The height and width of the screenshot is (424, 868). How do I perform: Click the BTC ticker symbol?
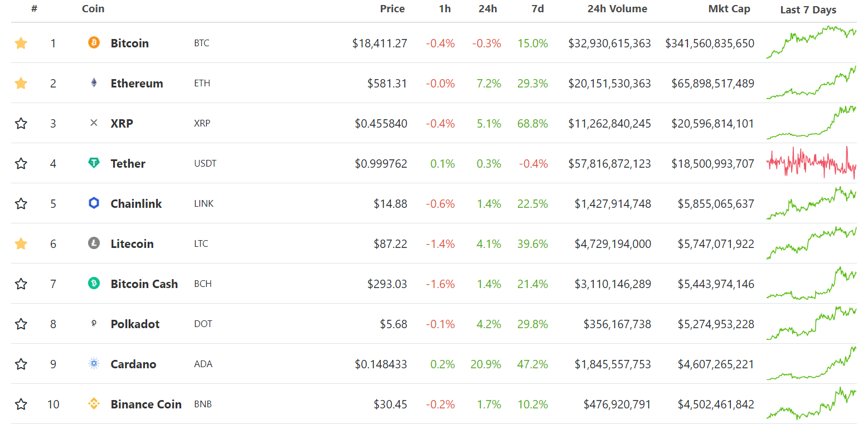pyautogui.click(x=202, y=43)
